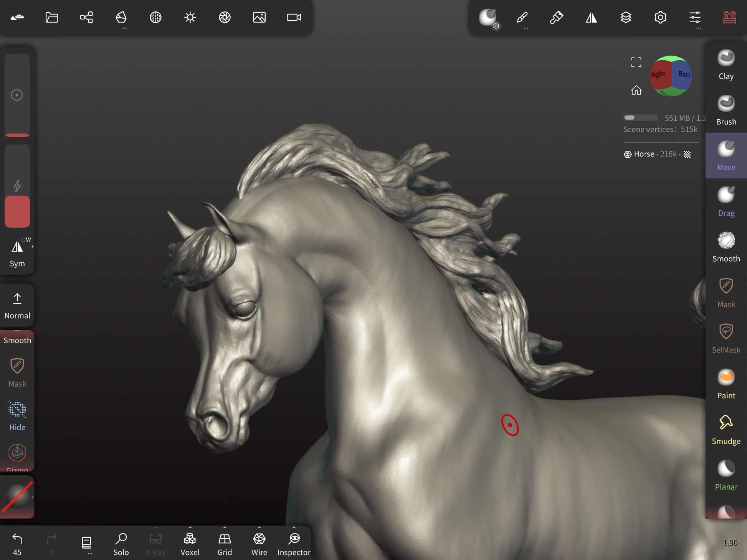The width and height of the screenshot is (747, 560).
Task: Open the settings gear menu
Action: tap(660, 17)
